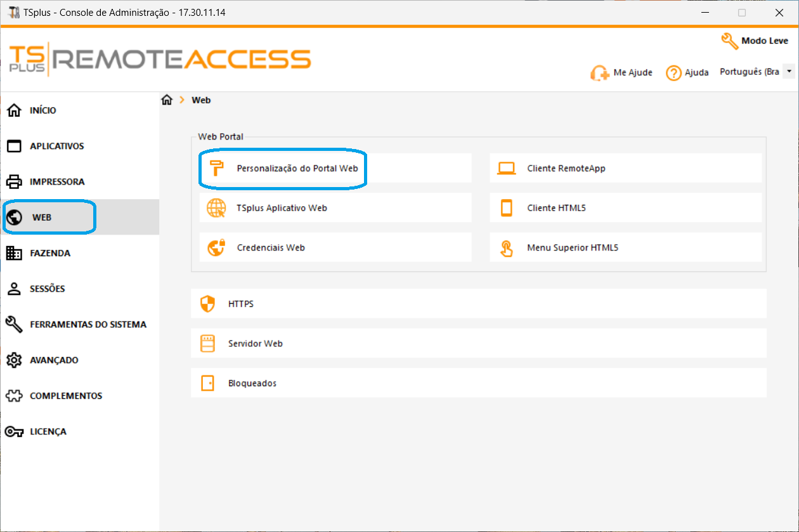Click the Ajuda help button
This screenshot has height=532, width=799.
687,73
